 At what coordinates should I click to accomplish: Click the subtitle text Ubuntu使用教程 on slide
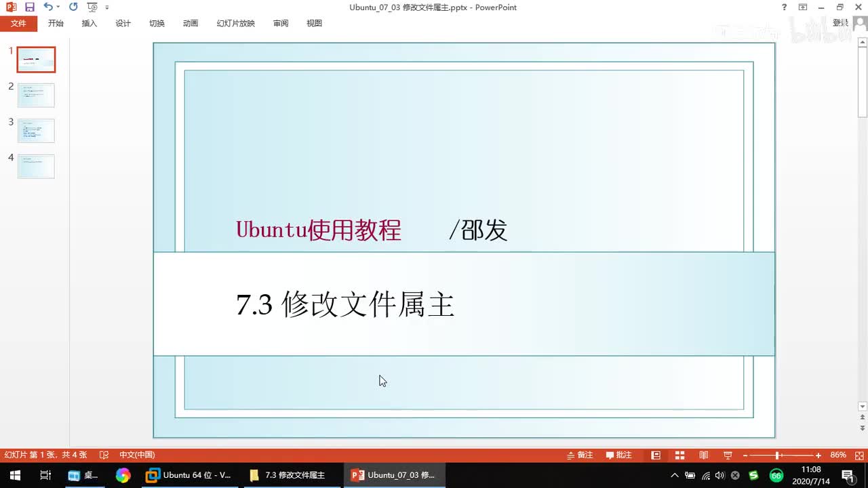click(319, 230)
